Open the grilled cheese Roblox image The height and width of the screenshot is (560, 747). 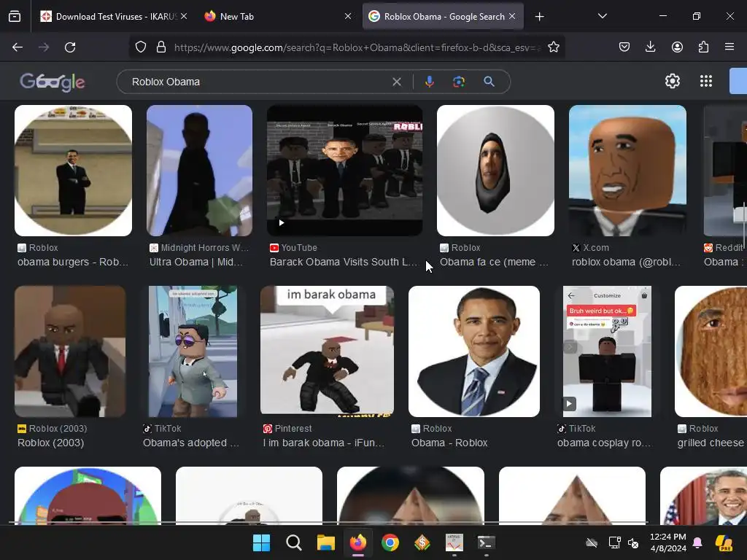(x=711, y=351)
